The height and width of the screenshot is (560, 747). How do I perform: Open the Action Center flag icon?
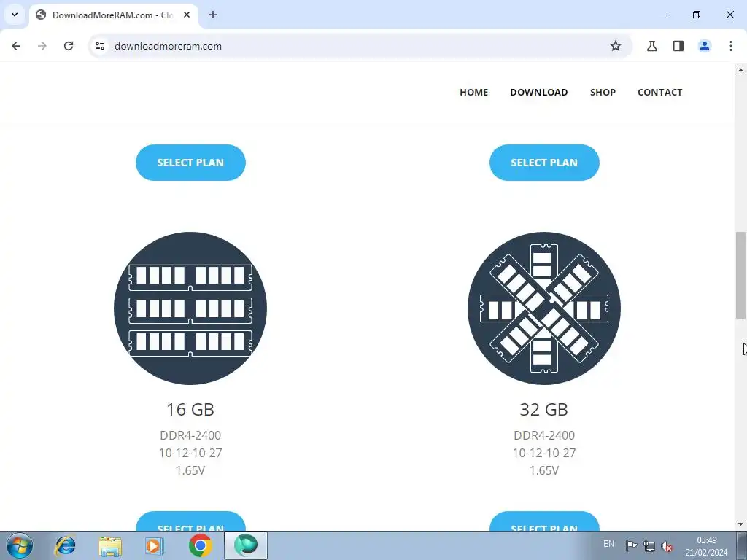[x=631, y=545]
